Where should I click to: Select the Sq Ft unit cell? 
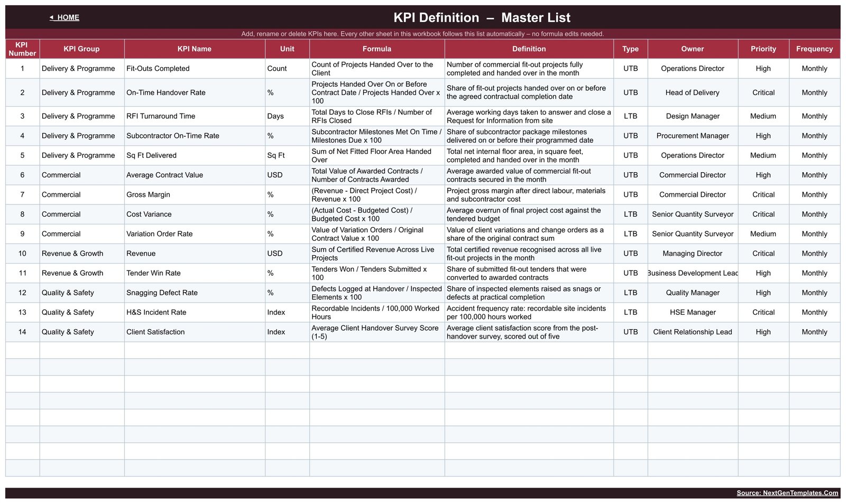point(287,155)
